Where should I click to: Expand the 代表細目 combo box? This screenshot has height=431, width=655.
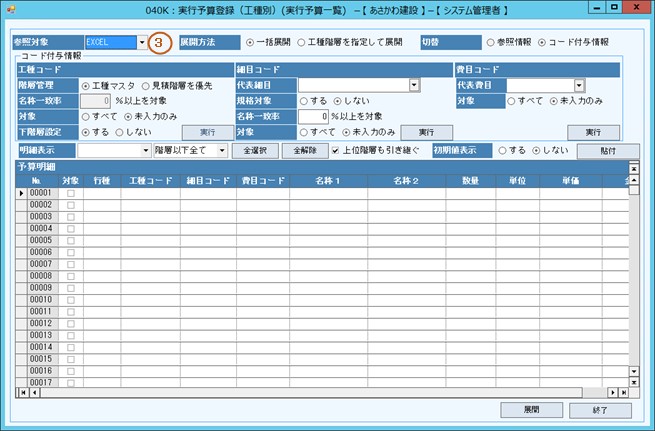pyautogui.click(x=413, y=86)
